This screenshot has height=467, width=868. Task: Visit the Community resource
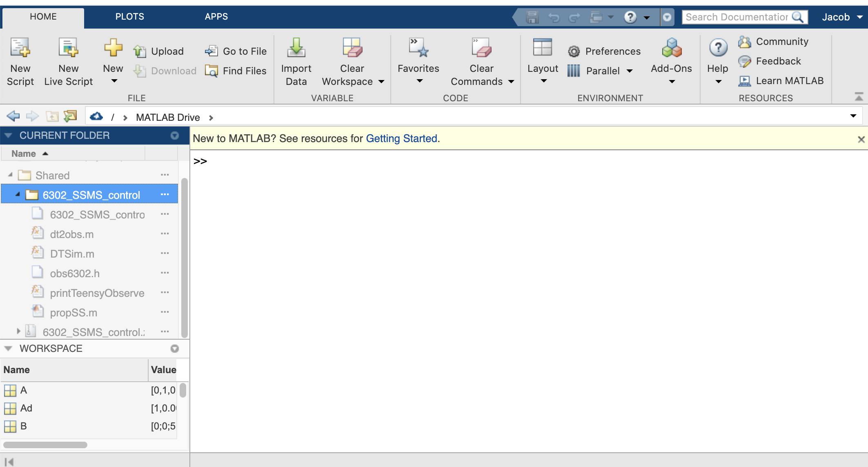point(773,41)
